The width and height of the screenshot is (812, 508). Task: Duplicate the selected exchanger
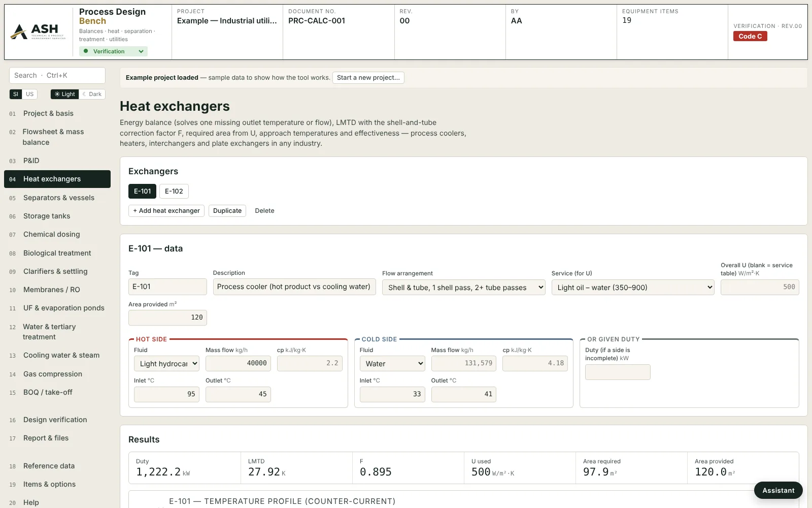[227, 211]
